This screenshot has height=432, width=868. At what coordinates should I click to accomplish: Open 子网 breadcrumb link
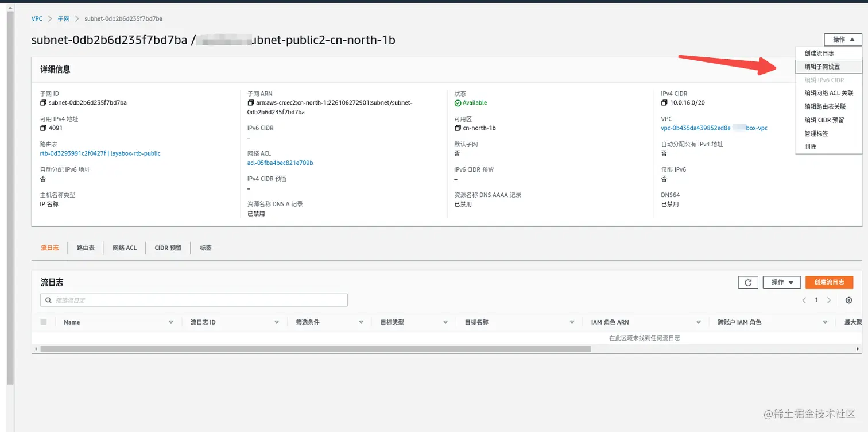[63, 18]
